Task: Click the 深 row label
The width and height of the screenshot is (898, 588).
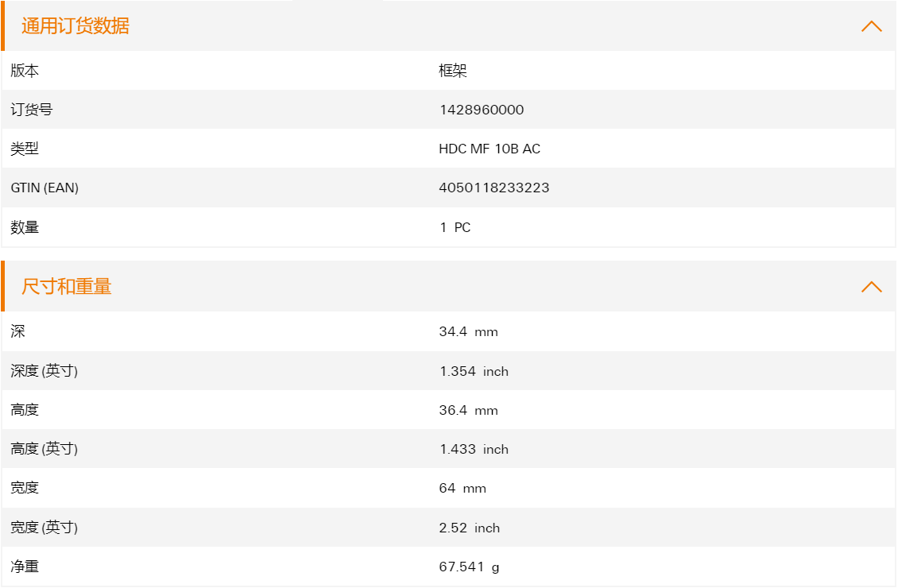Action: 17,331
